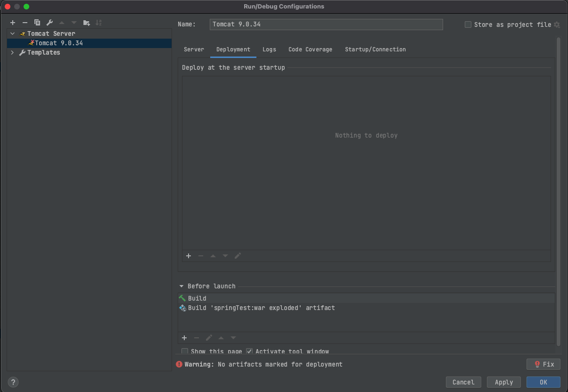Click the Cancel button
The width and height of the screenshot is (568, 392).
pos(463,382)
